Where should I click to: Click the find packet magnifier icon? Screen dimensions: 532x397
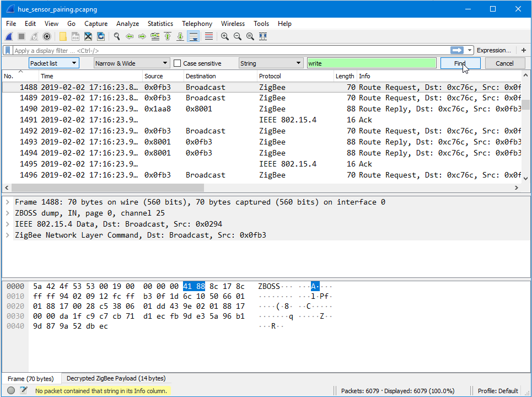(x=117, y=36)
